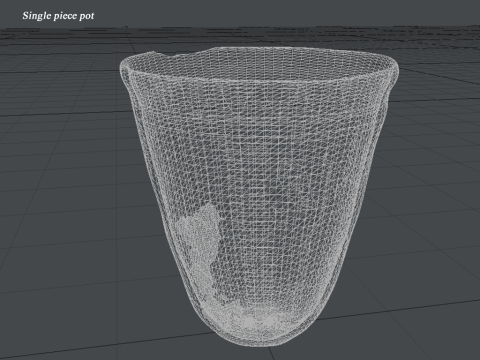This screenshot has width=480, height=360.
Task: Click the 'Single piece pot' caption text
Action: coord(58,16)
